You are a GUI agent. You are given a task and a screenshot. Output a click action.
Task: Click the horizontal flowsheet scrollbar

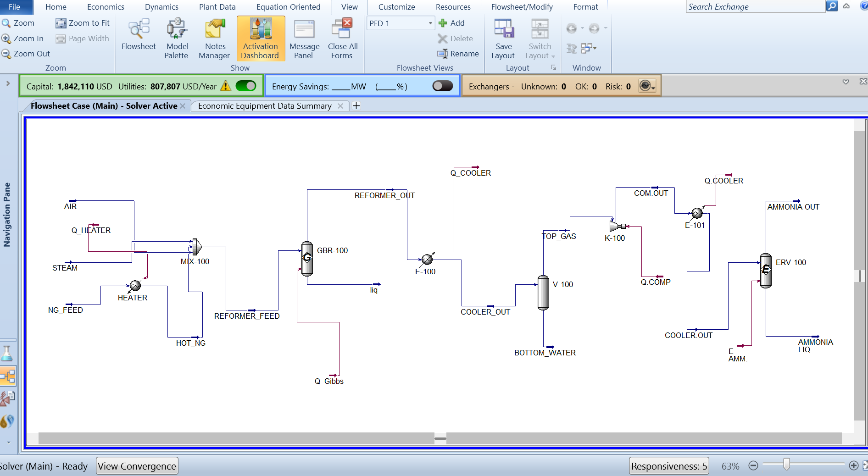[x=440, y=438]
